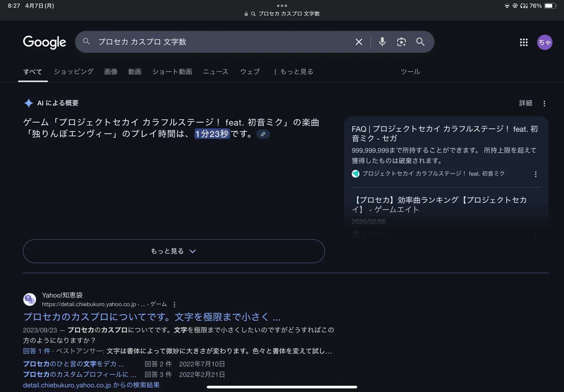Click the 回答 3 件 count
The image size is (564, 392).
pyautogui.click(x=158, y=374)
